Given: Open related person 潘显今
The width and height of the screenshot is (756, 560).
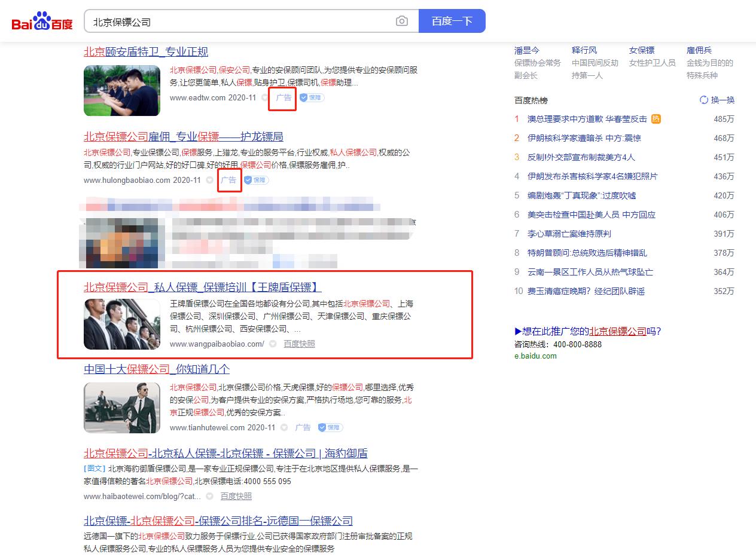Looking at the screenshot, I should [527, 50].
